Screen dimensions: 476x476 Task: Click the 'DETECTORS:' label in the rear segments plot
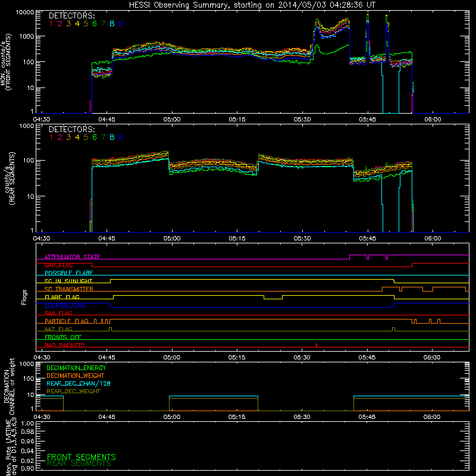click(x=72, y=129)
